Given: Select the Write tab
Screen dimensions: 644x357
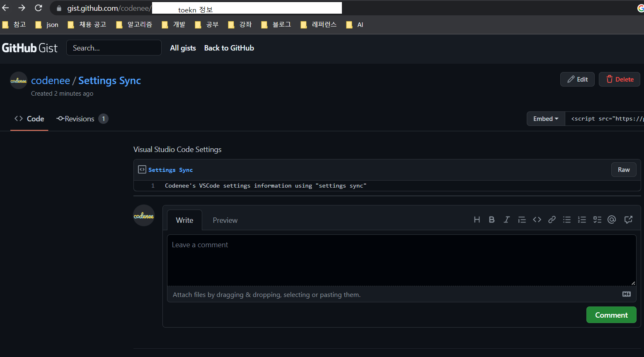Looking at the screenshot, I should click(x=184, y=220).
